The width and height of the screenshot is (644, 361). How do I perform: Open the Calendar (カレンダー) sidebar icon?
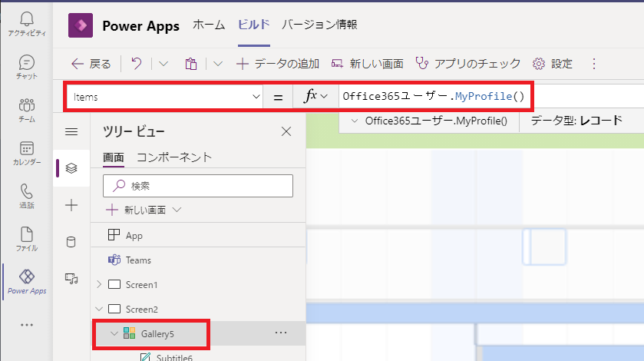[27, 154]
